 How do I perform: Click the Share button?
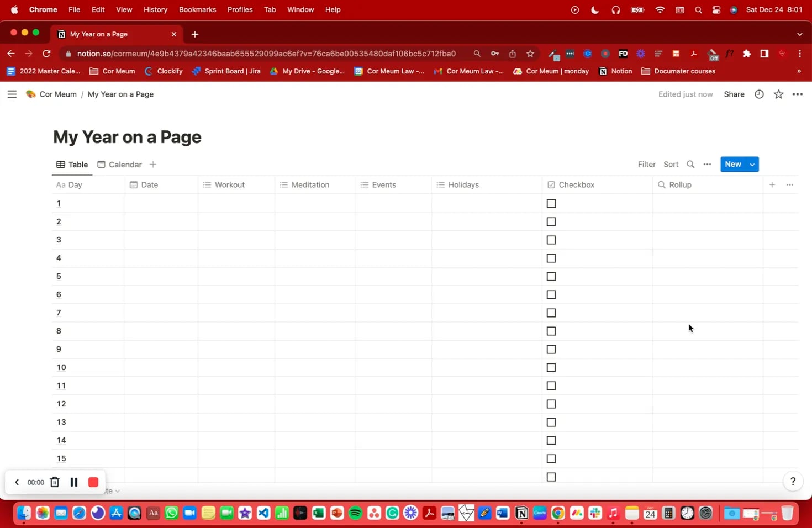coord(734,94)
